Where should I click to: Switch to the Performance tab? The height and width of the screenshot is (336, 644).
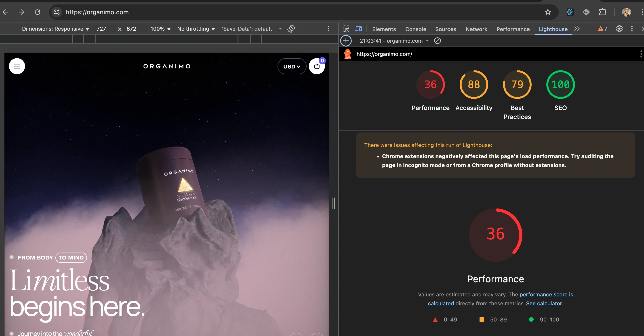[513, 29]
